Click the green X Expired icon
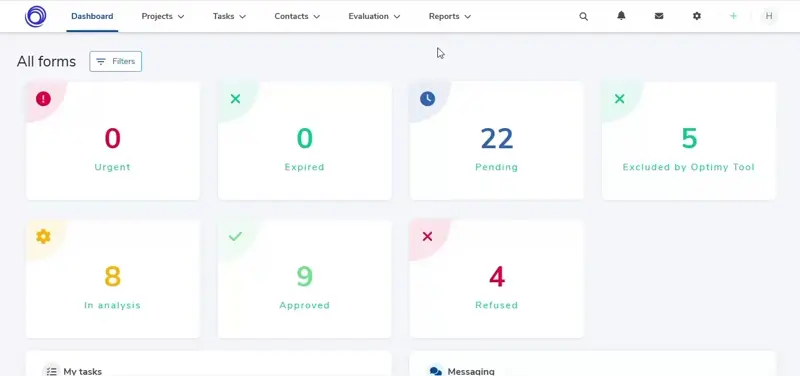This screenshot has height=376, width=800. tap(235, 98)
